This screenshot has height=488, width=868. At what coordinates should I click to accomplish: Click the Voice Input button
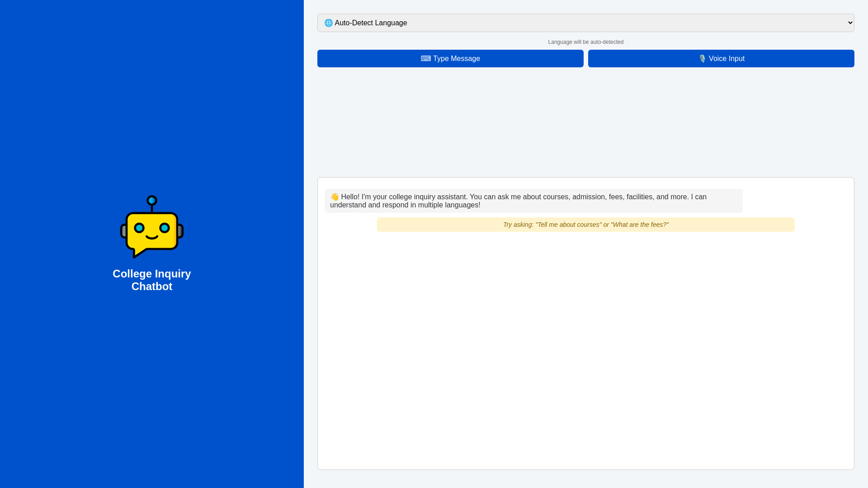click(x=721, y=59)
